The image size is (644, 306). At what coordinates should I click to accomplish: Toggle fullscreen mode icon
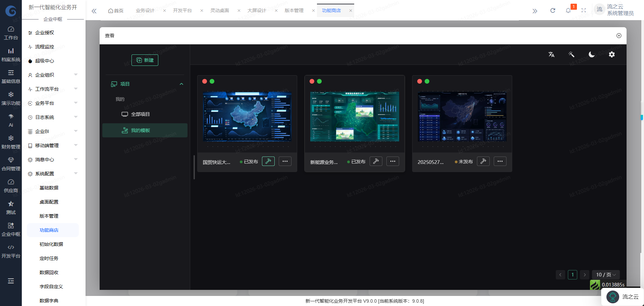[x=584, y=10]
